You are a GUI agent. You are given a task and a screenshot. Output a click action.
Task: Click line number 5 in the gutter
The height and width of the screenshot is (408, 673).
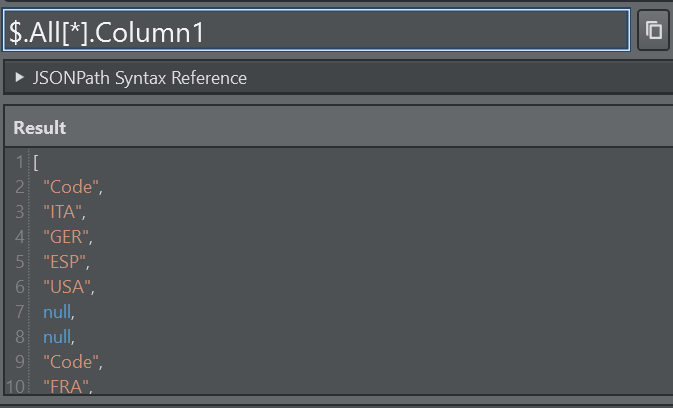[x=20, y=262]
